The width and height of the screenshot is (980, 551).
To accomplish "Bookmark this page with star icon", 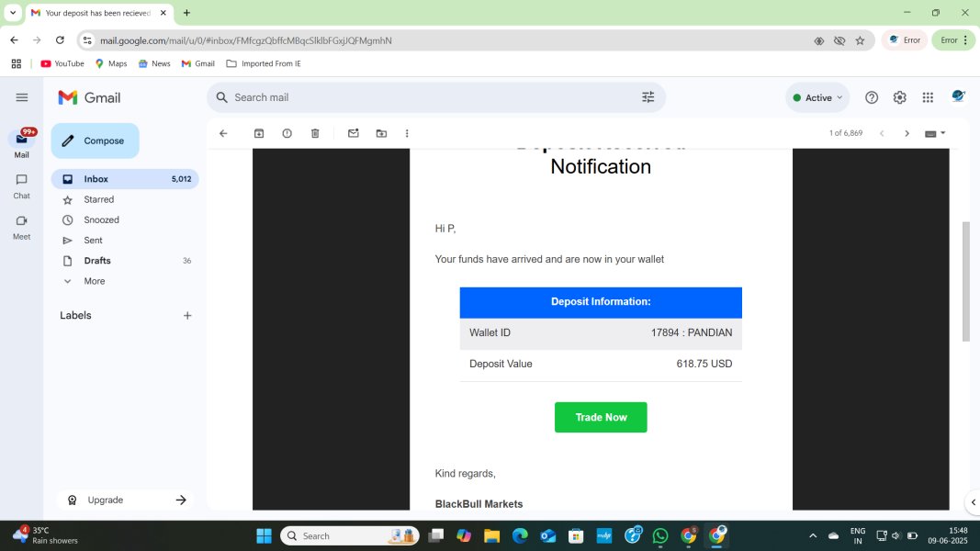I will [x=860, y=40].
